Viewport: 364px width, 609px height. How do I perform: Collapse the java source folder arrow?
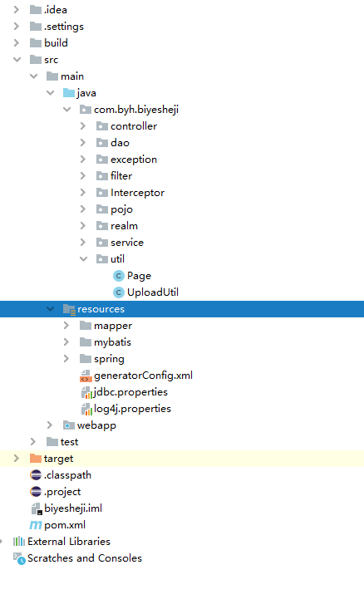click(x=50, y=93)
